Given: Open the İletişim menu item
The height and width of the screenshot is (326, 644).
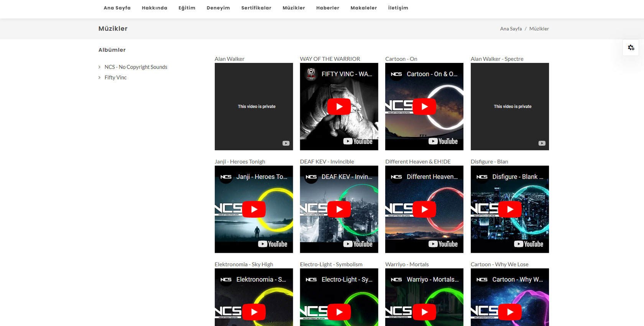Looking at the screenshot, I should (398, 8).
